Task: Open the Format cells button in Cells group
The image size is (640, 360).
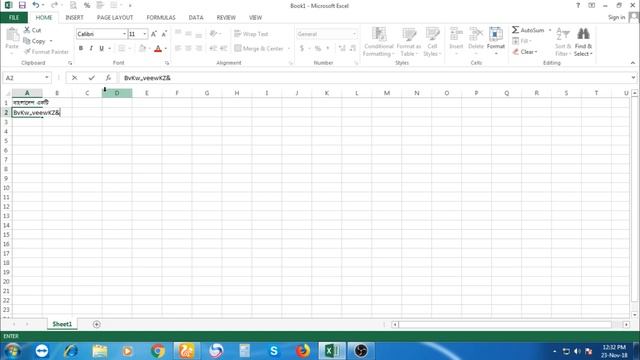Action: point(496,41)
